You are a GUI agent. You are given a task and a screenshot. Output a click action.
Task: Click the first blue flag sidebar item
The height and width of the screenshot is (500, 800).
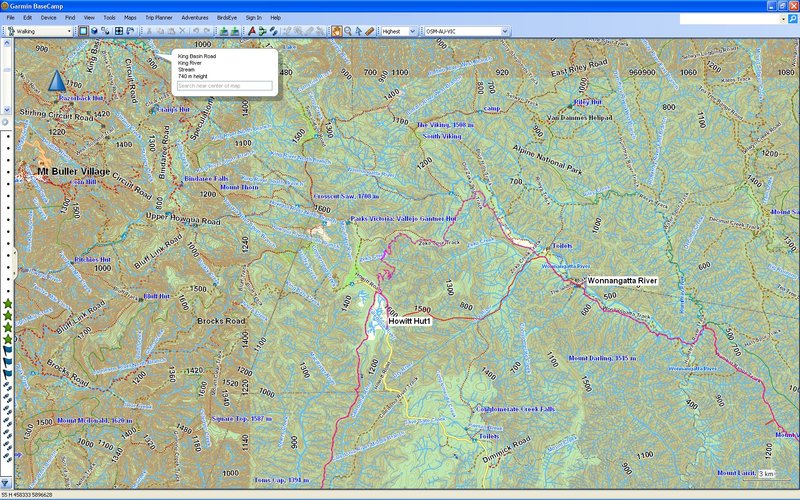8,351
